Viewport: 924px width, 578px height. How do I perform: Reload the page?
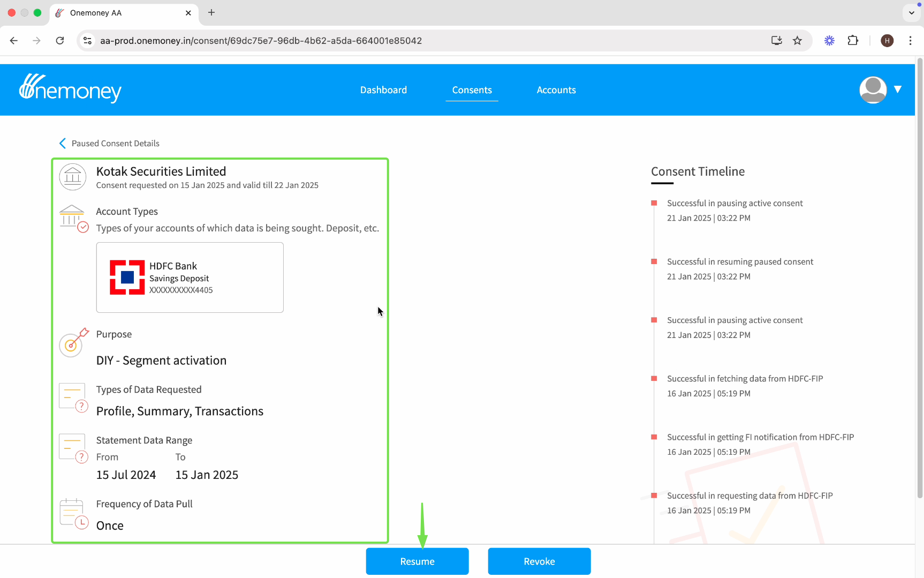coord(60,41)
